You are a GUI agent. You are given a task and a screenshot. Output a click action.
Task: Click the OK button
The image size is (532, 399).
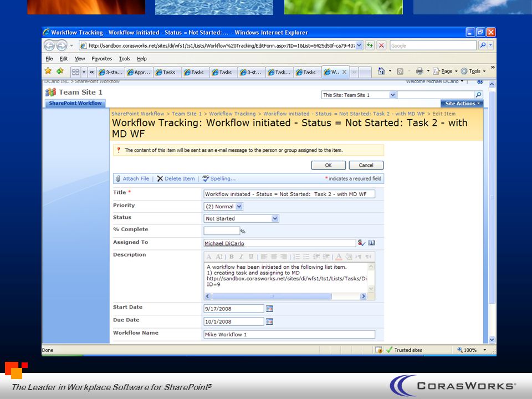click(329, 165)
